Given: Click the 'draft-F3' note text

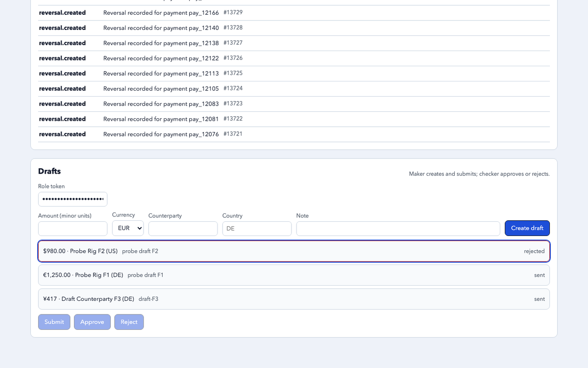Looking at the screenshot, I should pos(148,299).
